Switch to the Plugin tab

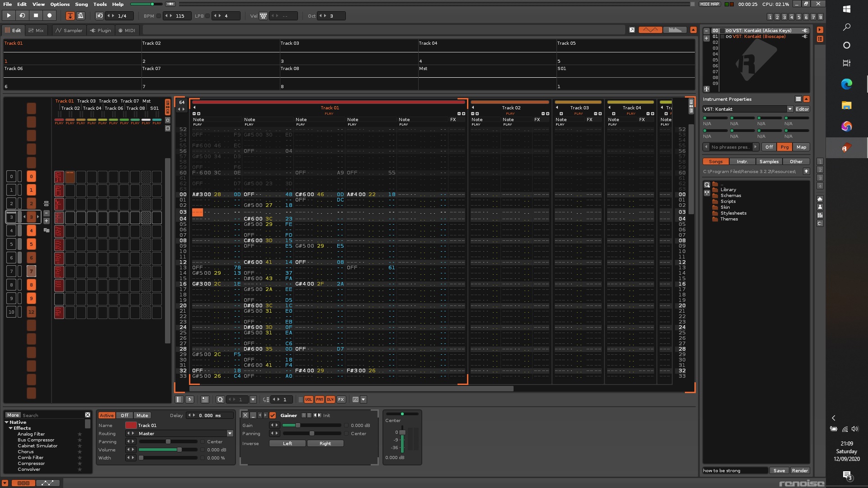pos(100,30)
